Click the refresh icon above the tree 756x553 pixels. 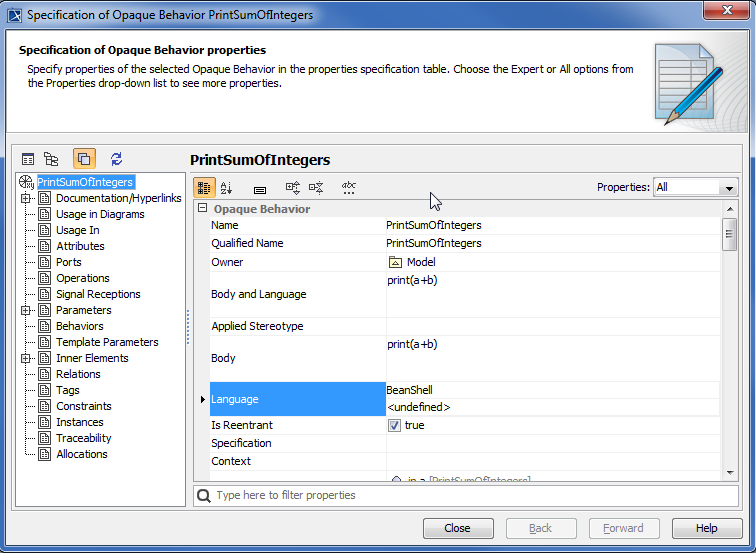point(117,159)
